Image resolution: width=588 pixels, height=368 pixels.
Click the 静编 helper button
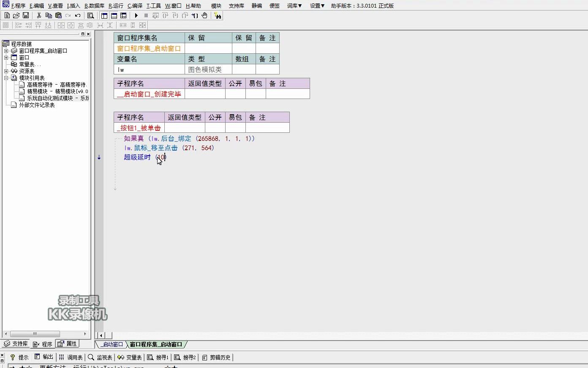(257, 6)
